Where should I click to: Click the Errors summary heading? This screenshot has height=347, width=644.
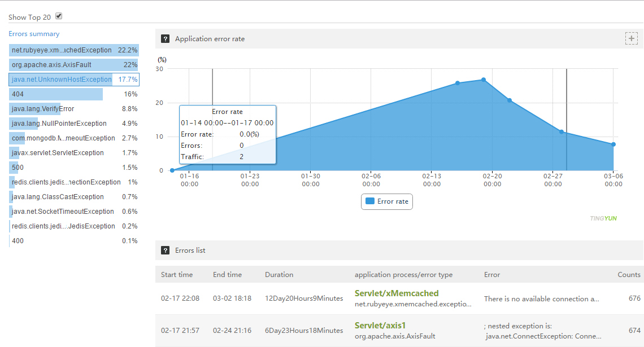click(x=34, y=34)
